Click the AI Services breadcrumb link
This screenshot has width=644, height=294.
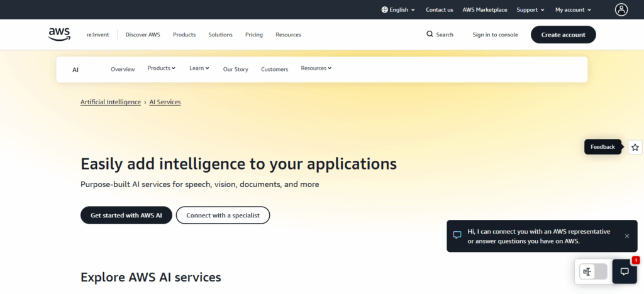165,102
